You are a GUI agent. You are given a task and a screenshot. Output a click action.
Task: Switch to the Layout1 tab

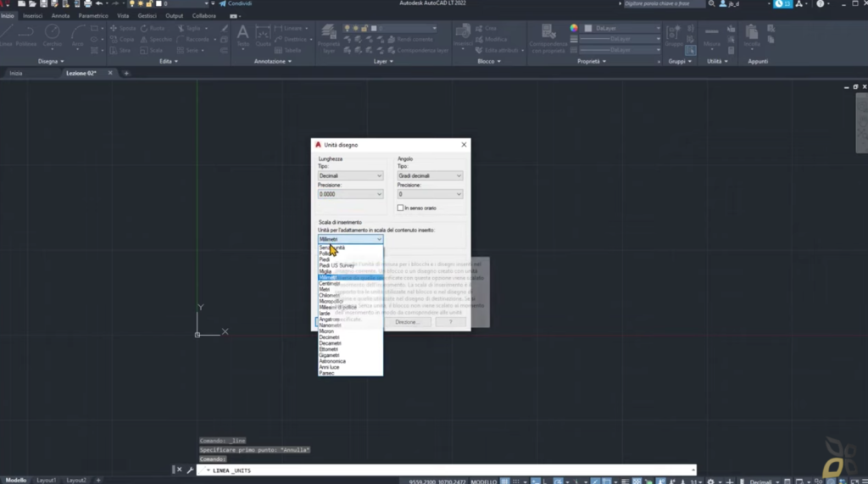pos(46,480)
